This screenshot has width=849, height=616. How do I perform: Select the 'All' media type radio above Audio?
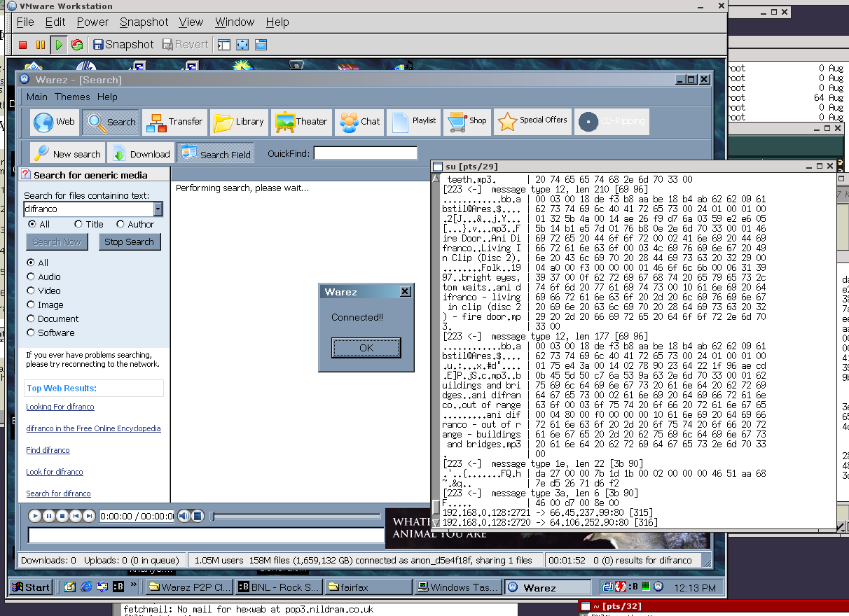(31, 262)
